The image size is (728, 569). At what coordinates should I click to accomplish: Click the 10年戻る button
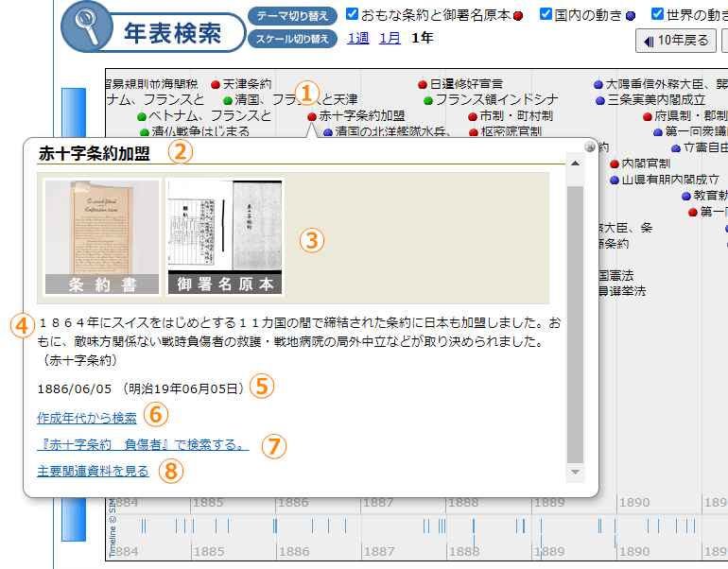click(x=675, y=41)
